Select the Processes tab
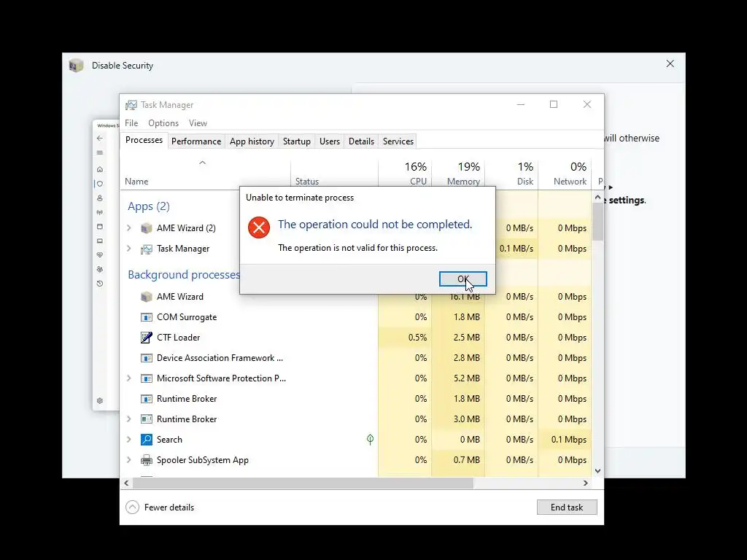This screenshot has height=560, width=747. [144, 140]
